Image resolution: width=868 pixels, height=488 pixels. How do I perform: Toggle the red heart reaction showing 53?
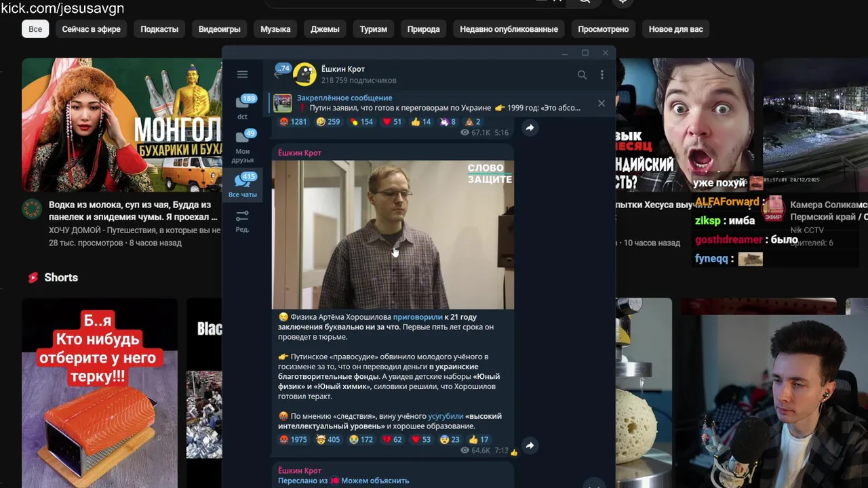click(x=422, y=440)
